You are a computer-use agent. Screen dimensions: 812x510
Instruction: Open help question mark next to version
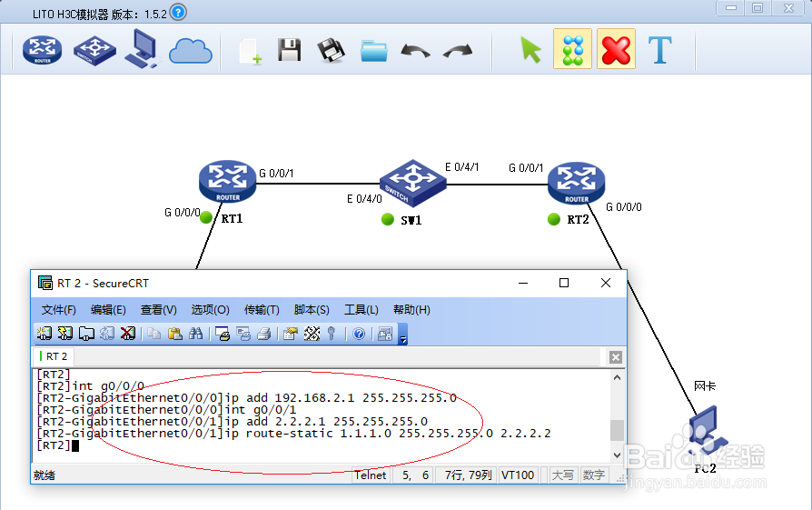[178, 12]
